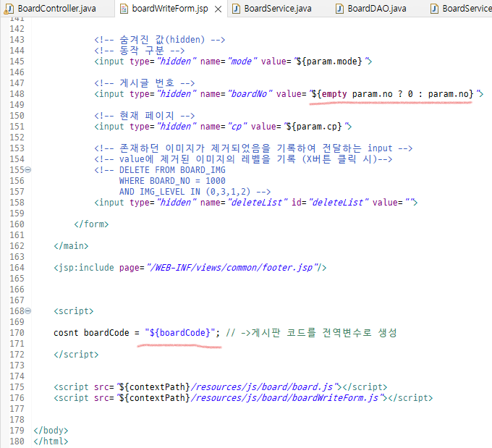Click the boardWriteForm.jsp file icon

coord(124,9)
